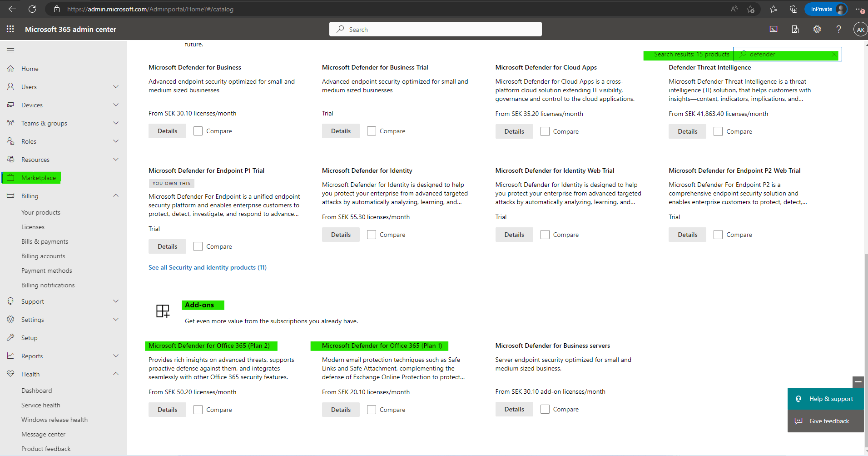
Task: Collapse the Billing section chevron
Action: pos(116,195)
